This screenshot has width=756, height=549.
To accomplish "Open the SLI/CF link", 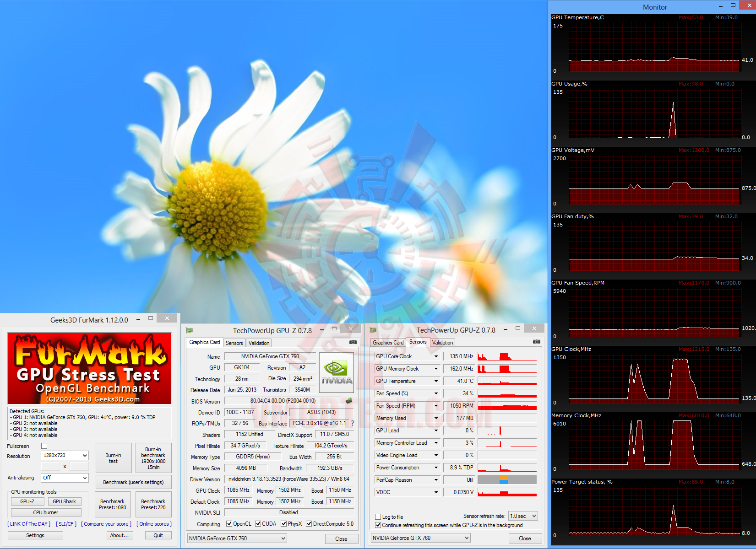I will [66, 524].
